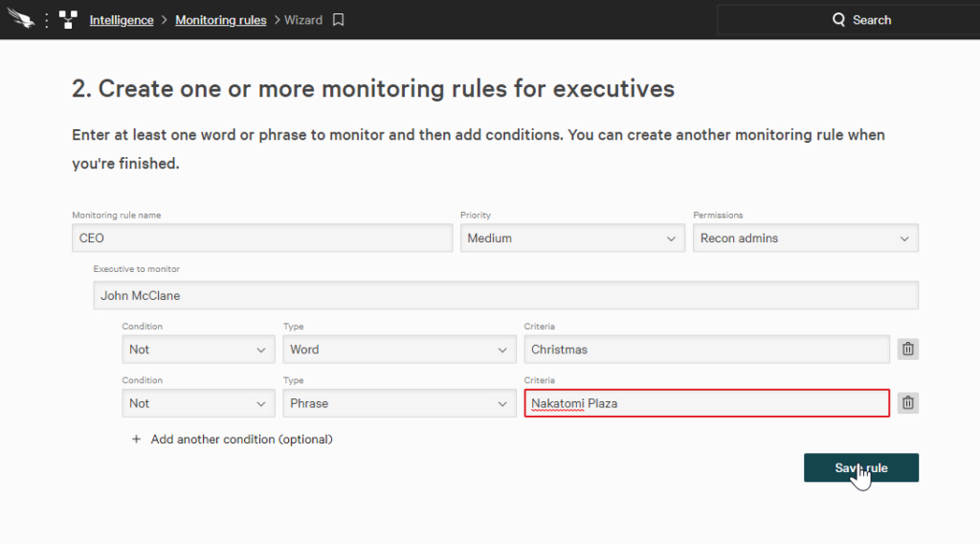Click the search magnifier icon
980x544 pixels.
838,20
